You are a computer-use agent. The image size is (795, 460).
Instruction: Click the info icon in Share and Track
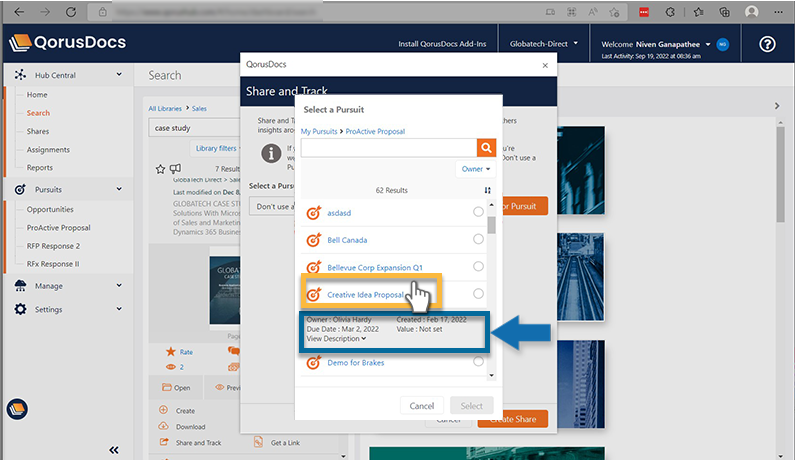point(271,153)
